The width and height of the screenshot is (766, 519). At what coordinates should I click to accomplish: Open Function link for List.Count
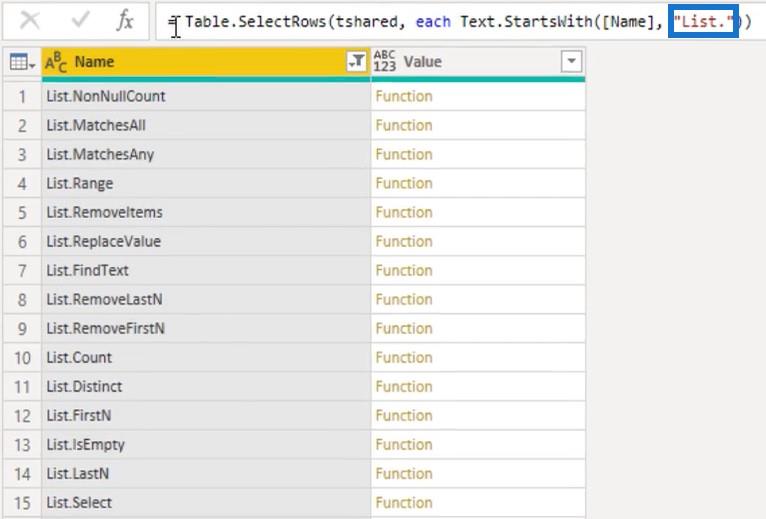[x=404, y=358]
